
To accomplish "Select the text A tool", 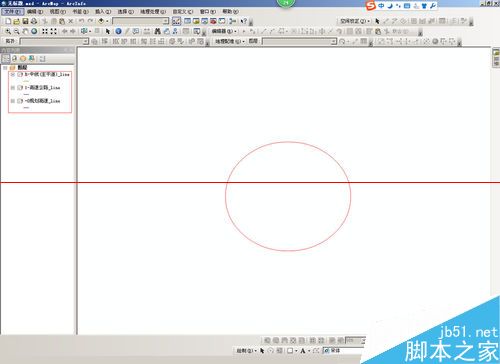I will (303, 351).
